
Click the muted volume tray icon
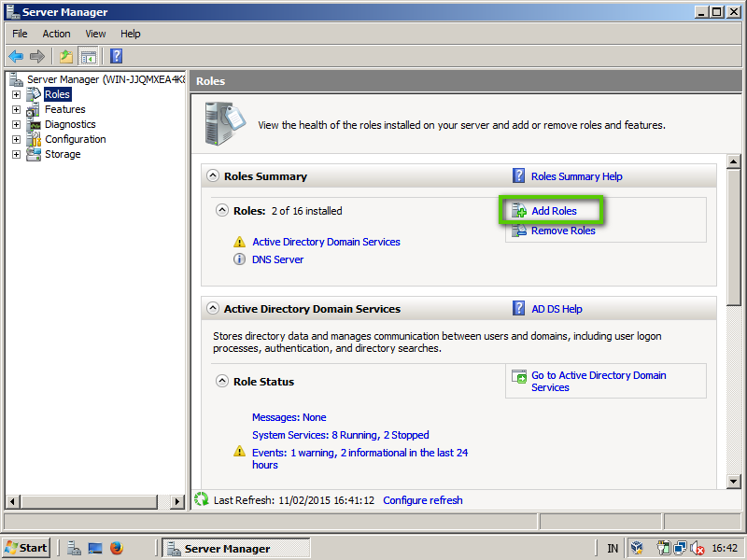[x=698, y=549]
